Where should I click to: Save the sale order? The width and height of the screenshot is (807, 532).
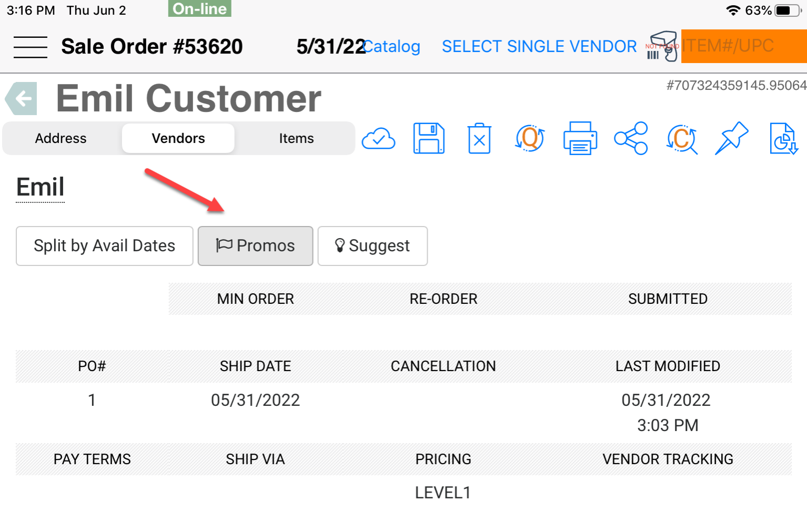tap(429, 138)
